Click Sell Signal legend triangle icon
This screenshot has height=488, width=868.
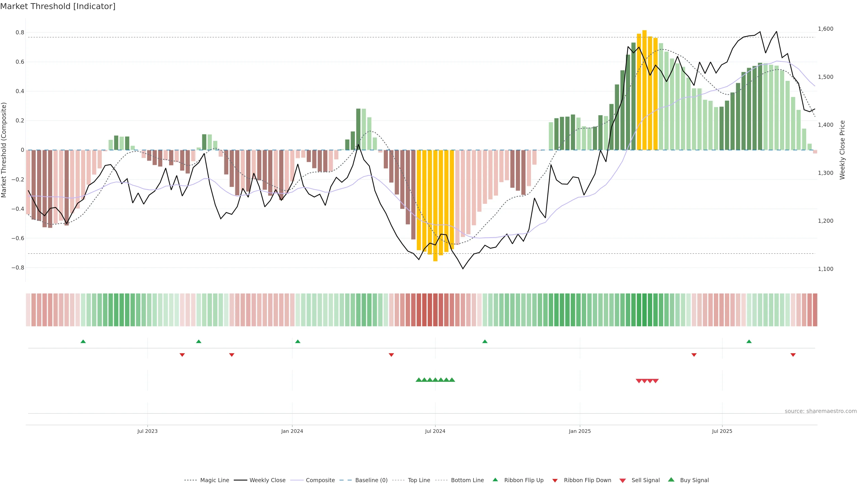[623, 481]
